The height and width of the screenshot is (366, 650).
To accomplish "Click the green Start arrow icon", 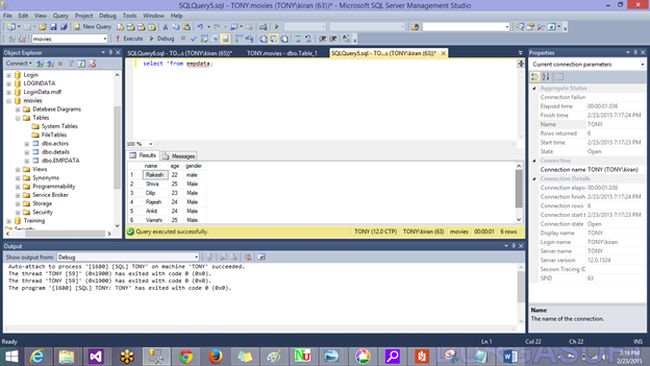I will tap(276, 27).
